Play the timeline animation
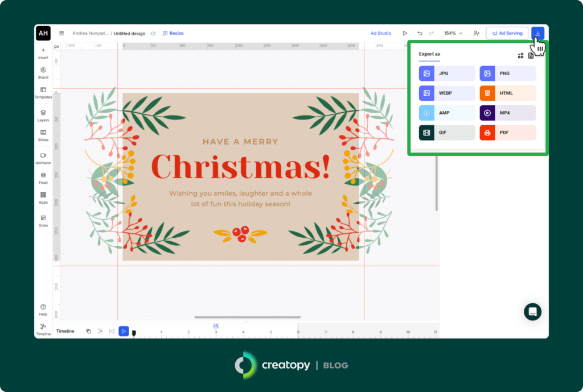 124,331
